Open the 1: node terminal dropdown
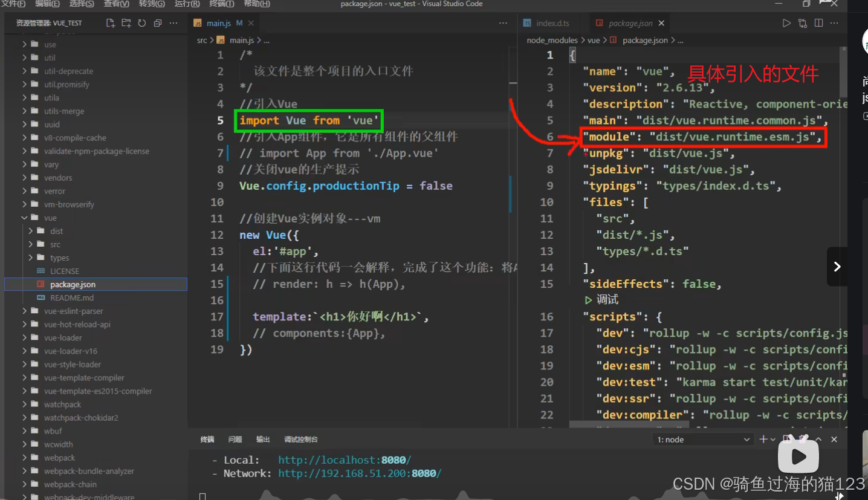Viewport: 868px width, 500px height. point(702,440)
